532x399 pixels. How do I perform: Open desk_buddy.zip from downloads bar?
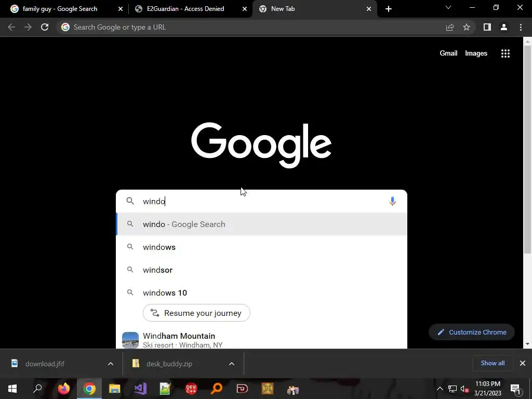pos(169,364)
